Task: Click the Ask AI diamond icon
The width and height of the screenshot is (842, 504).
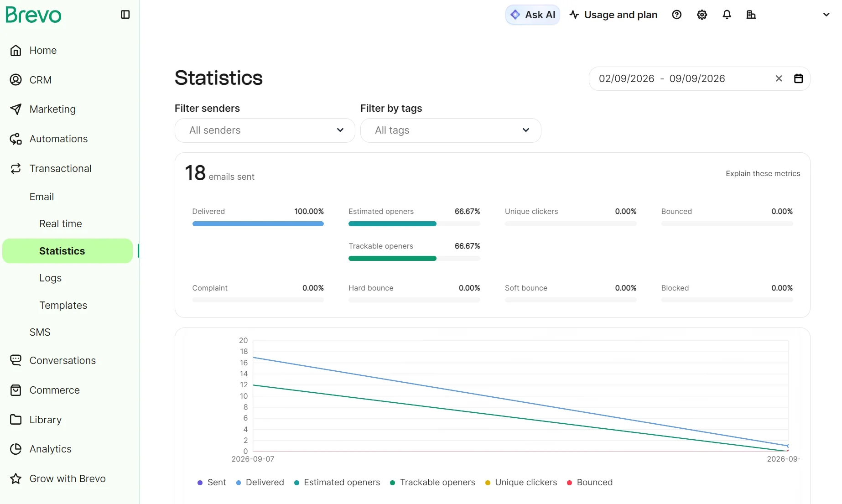Action: pos(515,15)
